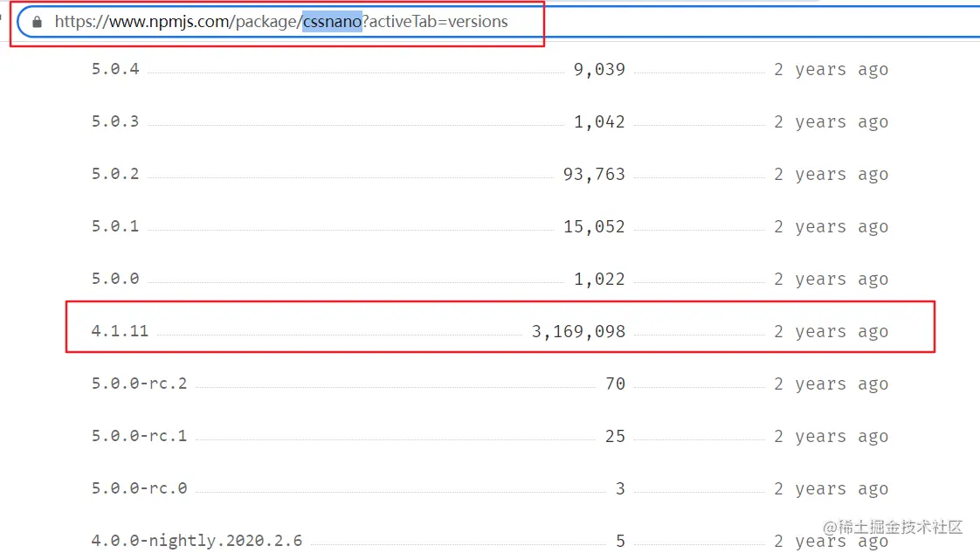Click download count 25
The height and width of the screenshot is (553, 980).
click(615, 436)
